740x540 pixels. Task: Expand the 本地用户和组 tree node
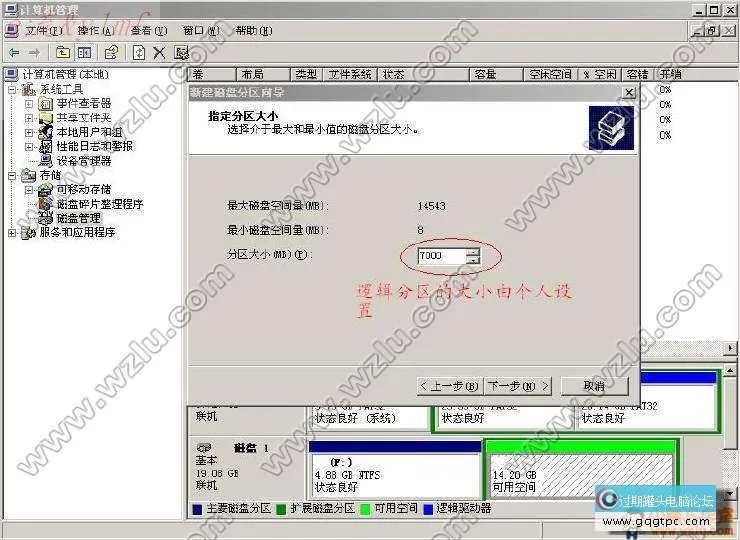pyautogui.click(x=29, y=132)
